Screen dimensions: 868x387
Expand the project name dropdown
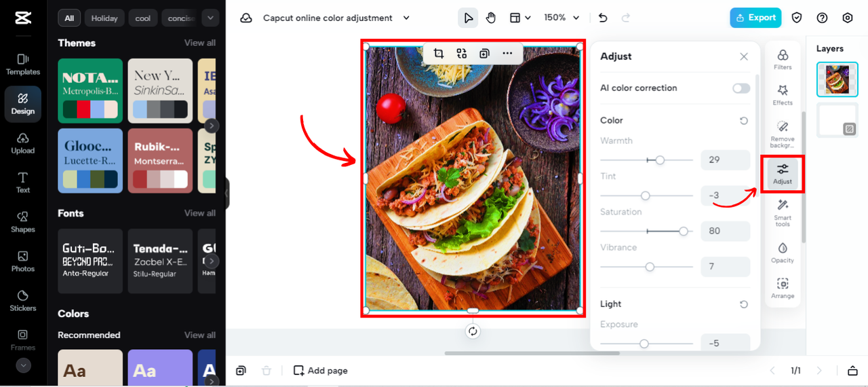click(406, 18)
